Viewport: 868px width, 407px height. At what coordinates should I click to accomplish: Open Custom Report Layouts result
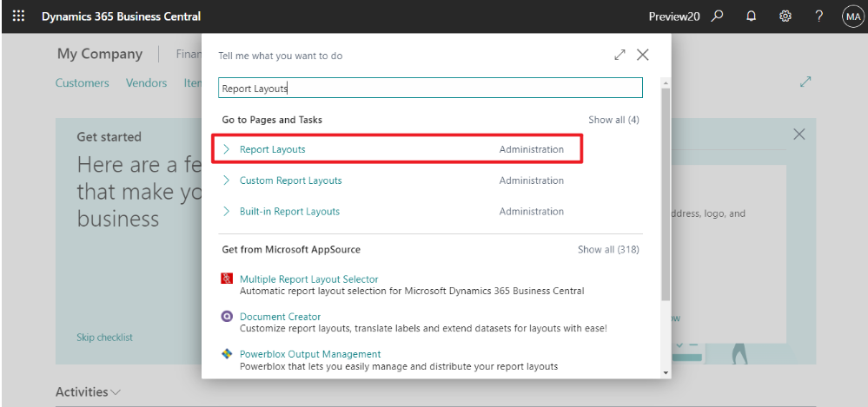click(x=290, y=181)
